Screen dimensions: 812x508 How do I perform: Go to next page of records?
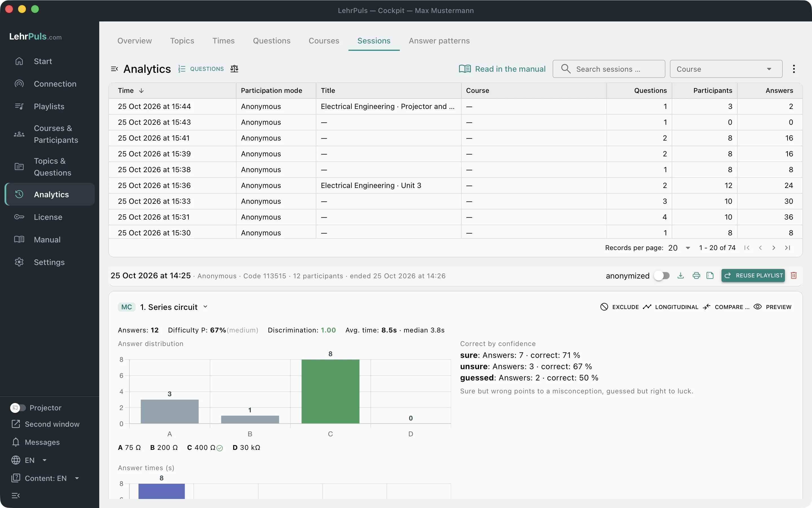(x=774, y=248)
